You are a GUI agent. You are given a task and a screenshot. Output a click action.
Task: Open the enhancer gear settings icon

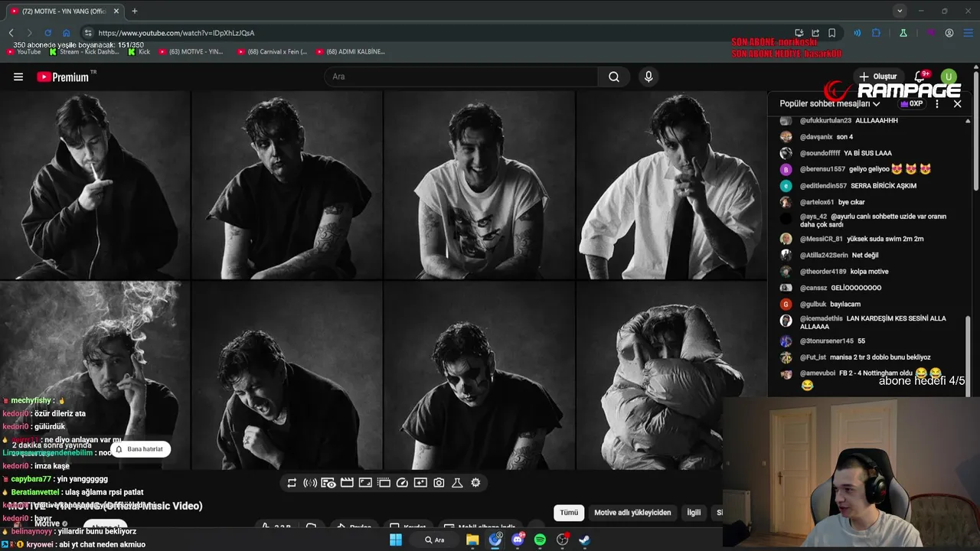point(475,483)
